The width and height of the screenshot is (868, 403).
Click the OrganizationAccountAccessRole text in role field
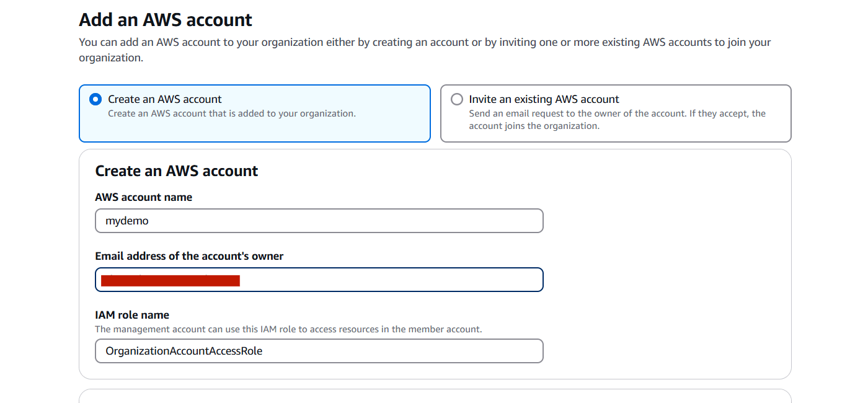coord(184,351)
